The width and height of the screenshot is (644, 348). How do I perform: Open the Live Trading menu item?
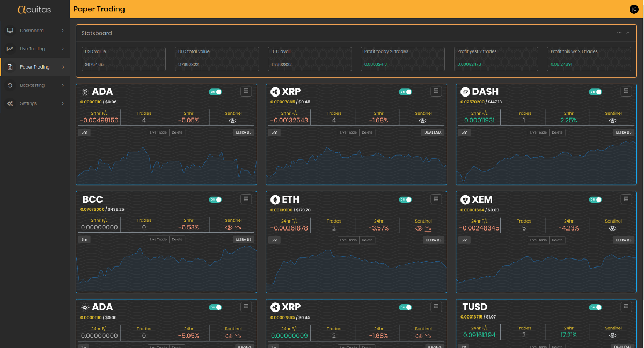point(35,49)
